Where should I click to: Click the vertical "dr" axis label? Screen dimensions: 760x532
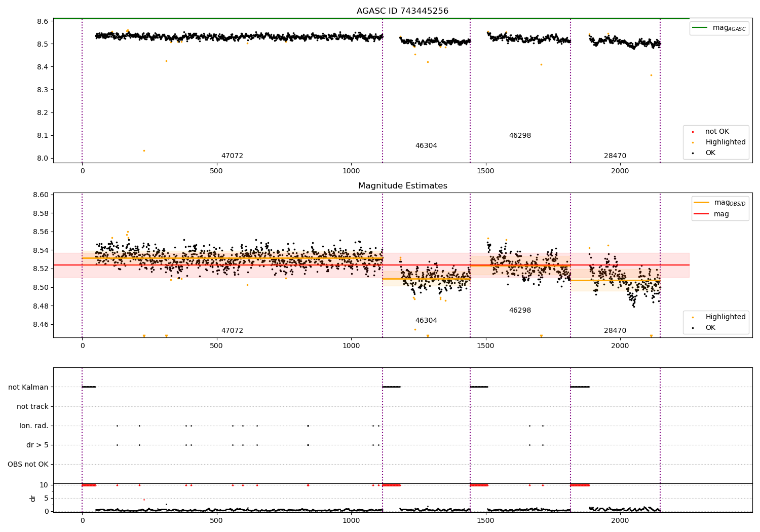coord(33,498)
